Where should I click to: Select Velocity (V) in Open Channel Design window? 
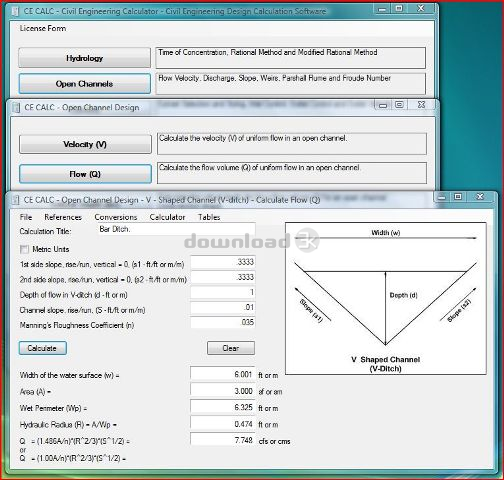[x=85, y=144]
